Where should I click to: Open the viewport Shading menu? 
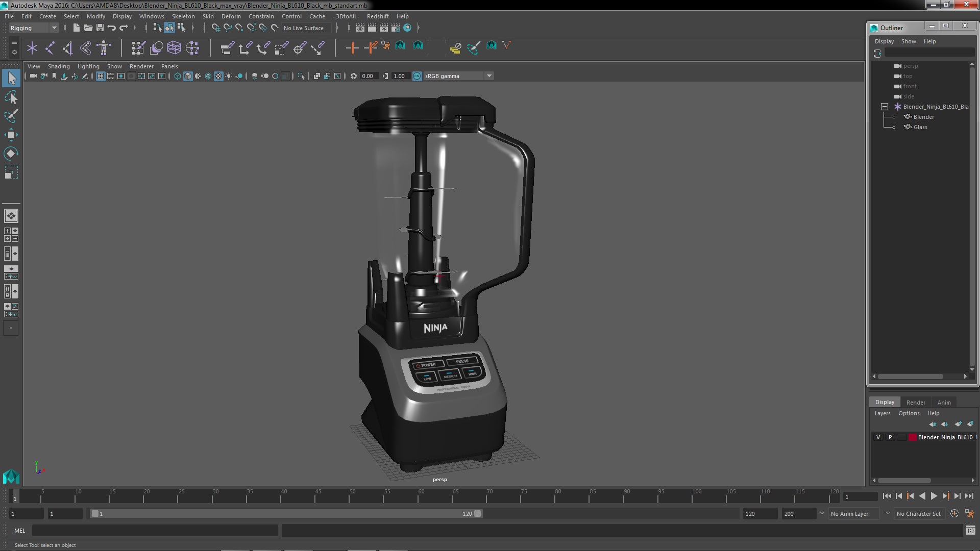click(59, 66)
